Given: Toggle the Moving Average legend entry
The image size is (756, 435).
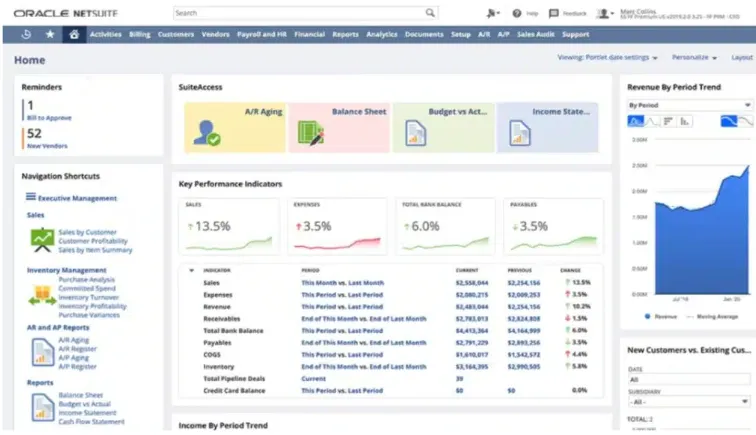Looking at the screenshot, I should click(712, 316).
